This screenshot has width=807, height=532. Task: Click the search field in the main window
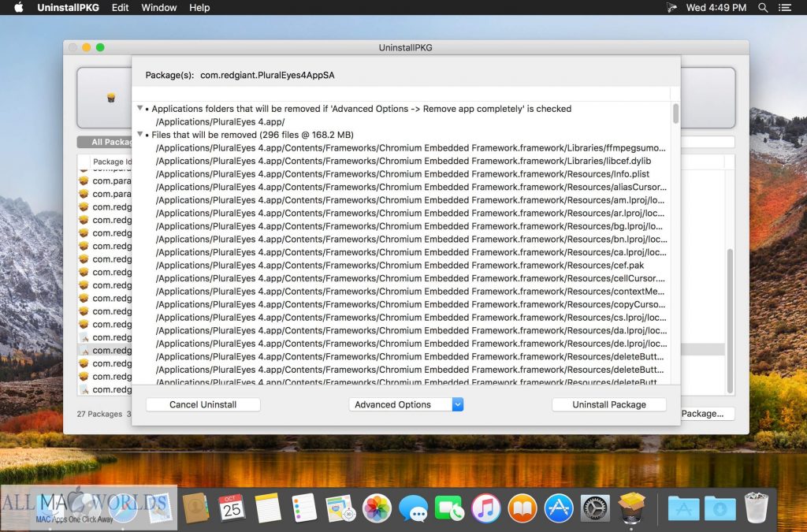click(708, 142)
